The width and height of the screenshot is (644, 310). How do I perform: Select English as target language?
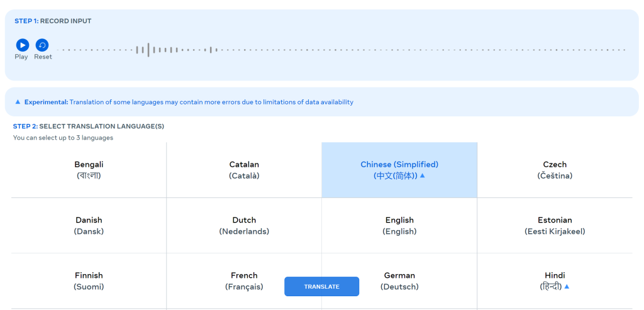[399, 225]
